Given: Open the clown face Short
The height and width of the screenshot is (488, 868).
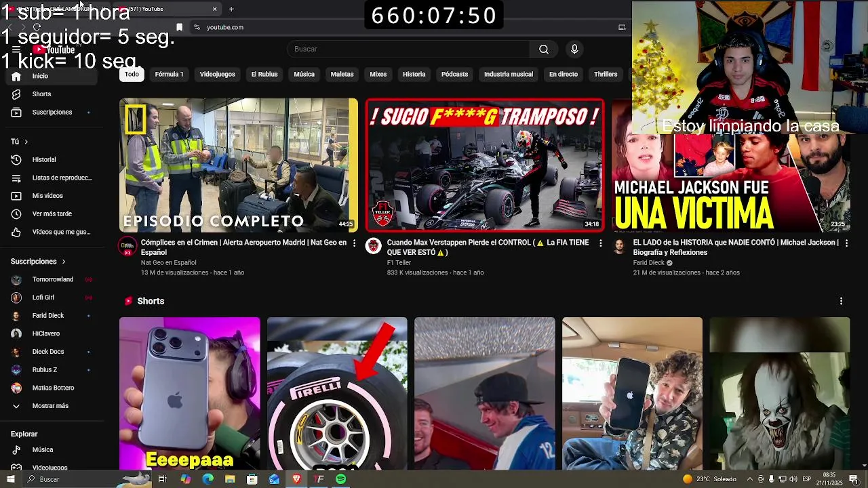Looking at the screenshot, I should (780, 393).
